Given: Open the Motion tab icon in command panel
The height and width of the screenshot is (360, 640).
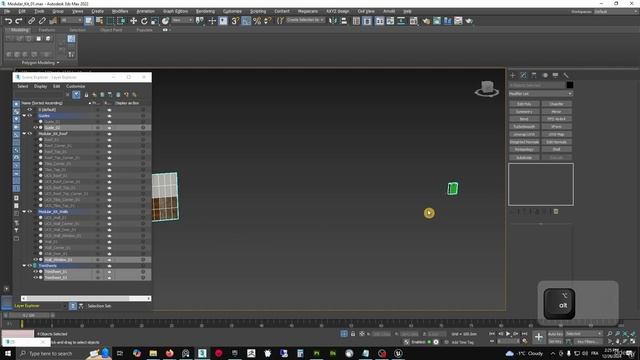Looking at the screenshot, I should [x=545, y=75].
